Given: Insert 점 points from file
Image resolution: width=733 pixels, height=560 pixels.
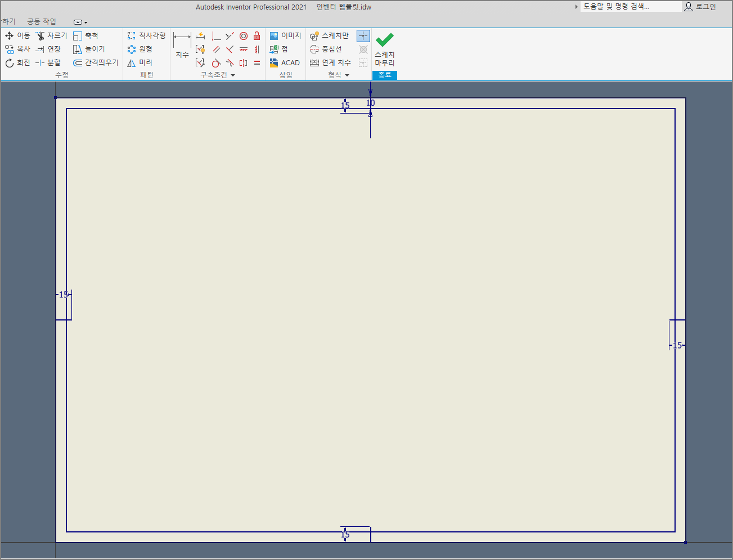Looking at the screenshot, I should coord(278,49).
